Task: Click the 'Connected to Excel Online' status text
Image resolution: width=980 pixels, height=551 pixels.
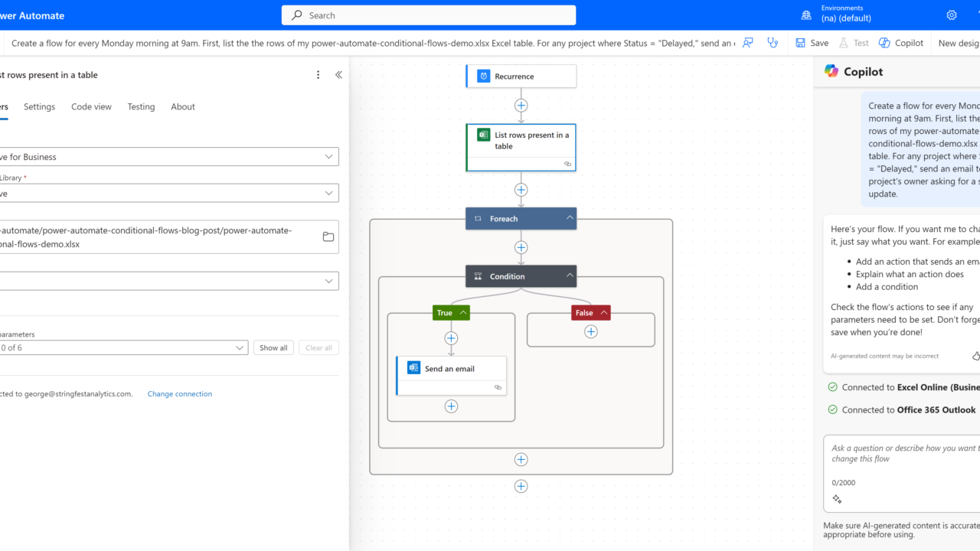Action: 911,387
